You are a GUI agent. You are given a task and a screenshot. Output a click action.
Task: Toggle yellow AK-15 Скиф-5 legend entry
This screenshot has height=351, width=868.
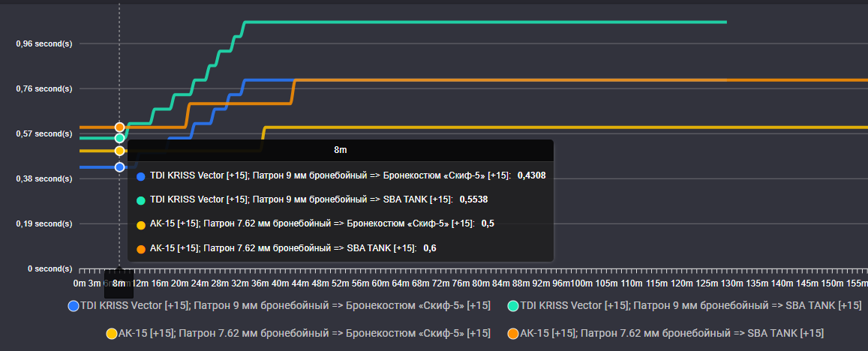pyautogui.click(x=298, y=333)
